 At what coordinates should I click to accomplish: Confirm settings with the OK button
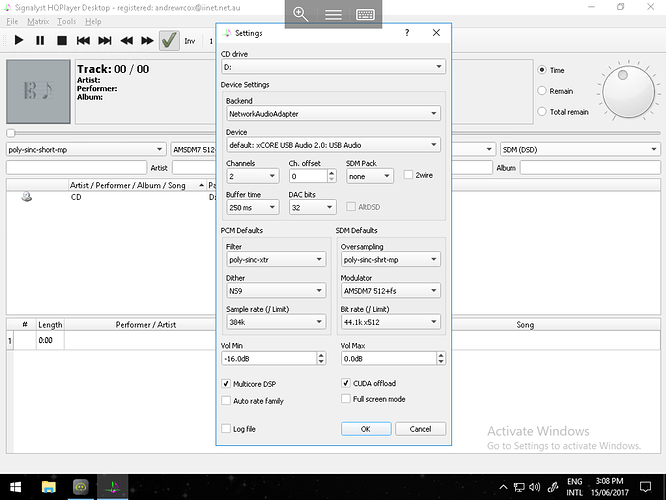click(x=366, y=429)
